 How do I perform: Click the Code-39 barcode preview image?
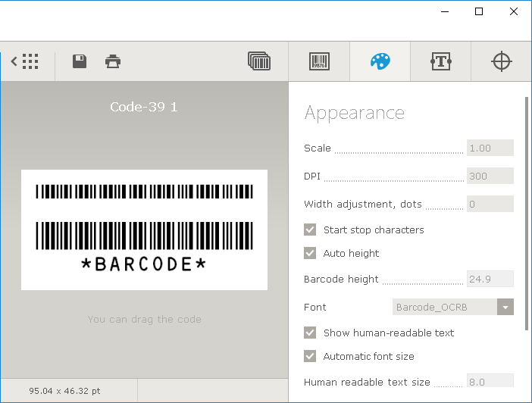click(x=144, y=230)
